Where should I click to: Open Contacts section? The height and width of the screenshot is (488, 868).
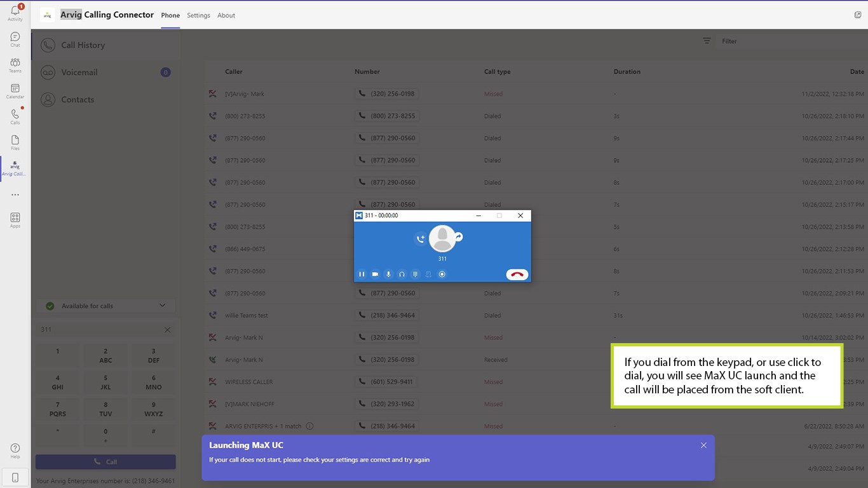(105, 100)
